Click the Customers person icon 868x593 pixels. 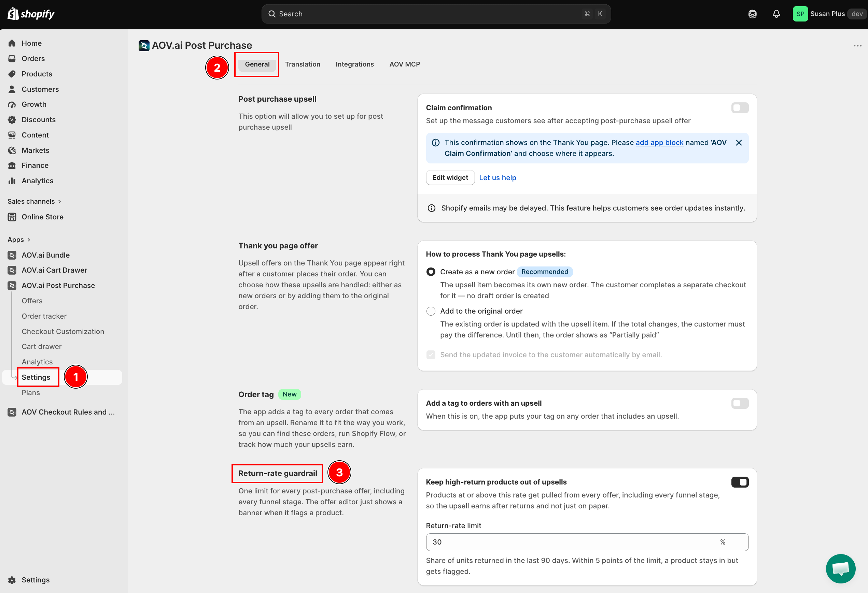pyautogui.click(x=12, y=89)
